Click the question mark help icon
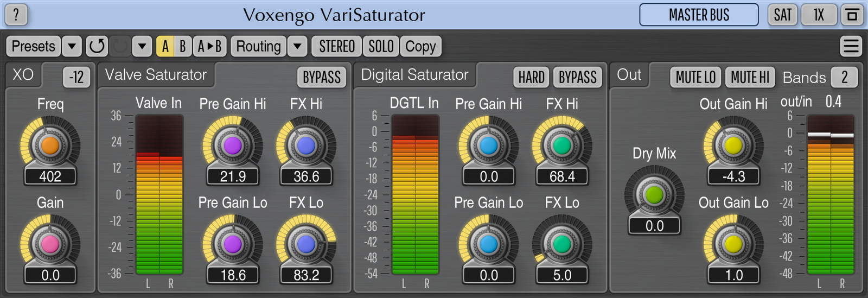Screen dimensions: 868x298 click(x=16, y=15)
